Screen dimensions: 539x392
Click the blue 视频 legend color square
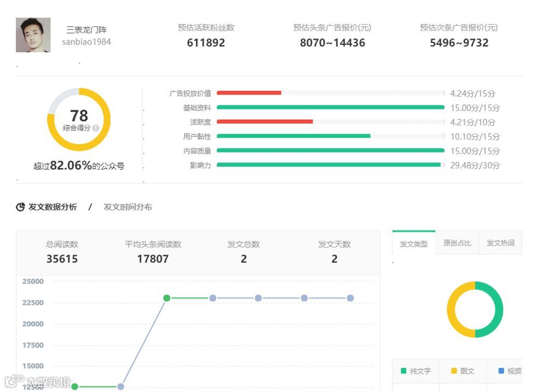(501, 371)
